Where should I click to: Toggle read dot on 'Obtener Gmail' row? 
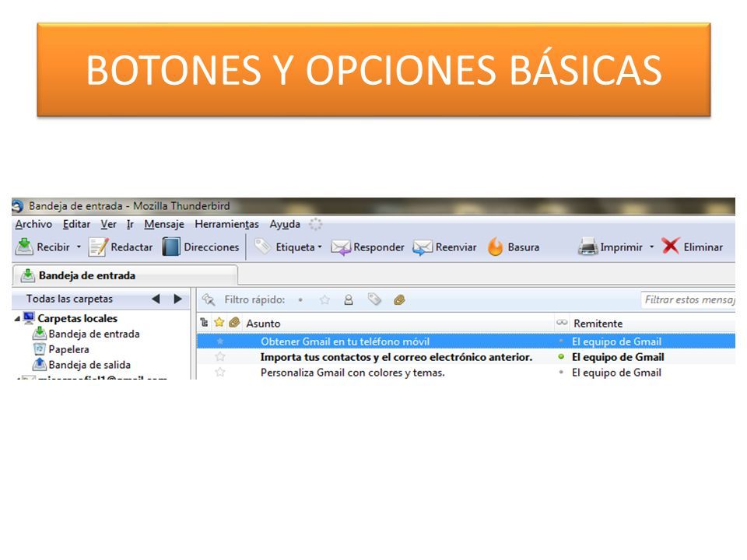561,341
